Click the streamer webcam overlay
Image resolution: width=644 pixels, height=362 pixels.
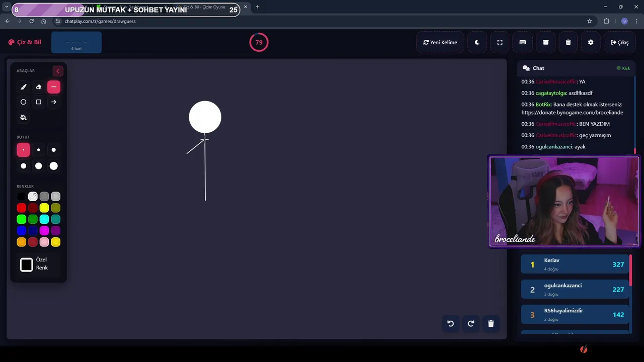pyautogui.click(x=564, y=202)
